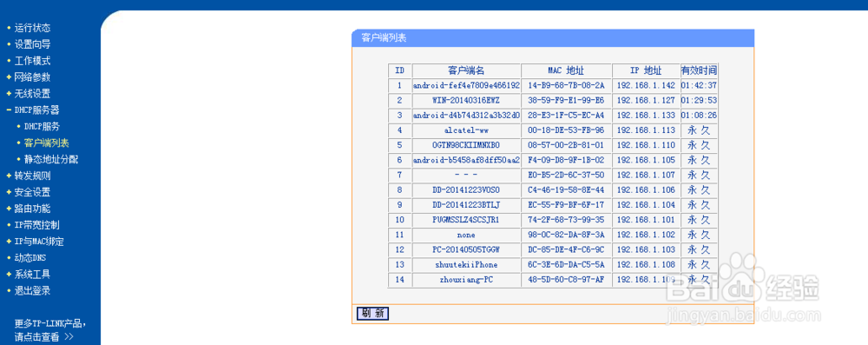
Task: Open the 设置向导 menu item
Action: pyautogui.click(x=32, y=44)
